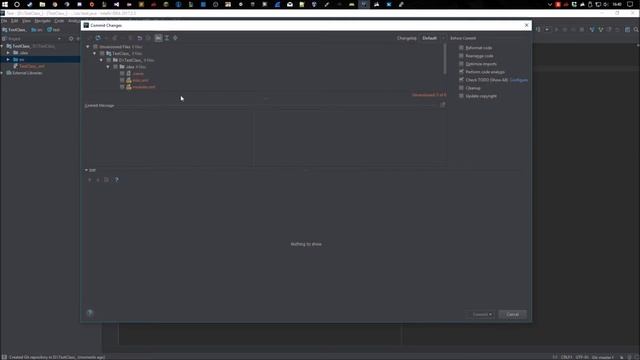Click Configure link beside Check TODO
The height and width of the screenshot is (360, 640).
tap(519, 80)
